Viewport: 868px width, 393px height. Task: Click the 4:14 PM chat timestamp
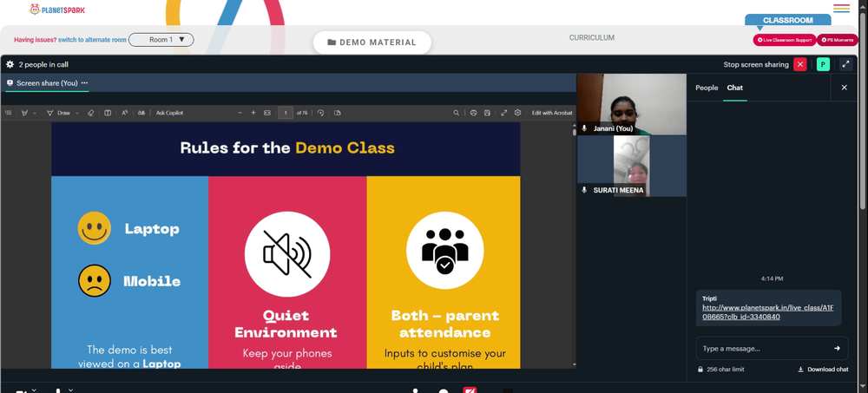(772, 278)
